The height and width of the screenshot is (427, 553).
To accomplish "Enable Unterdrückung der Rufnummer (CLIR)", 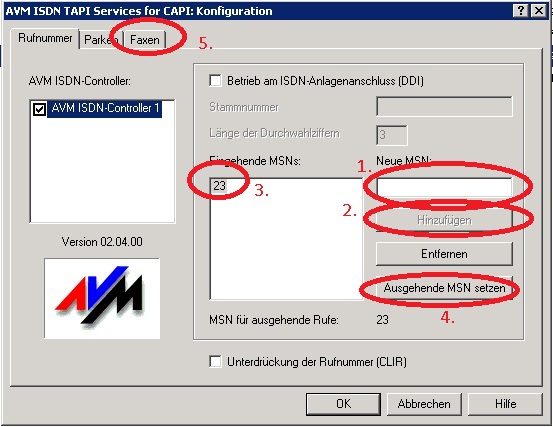I will pyautogui.click(x=215, y=362).
